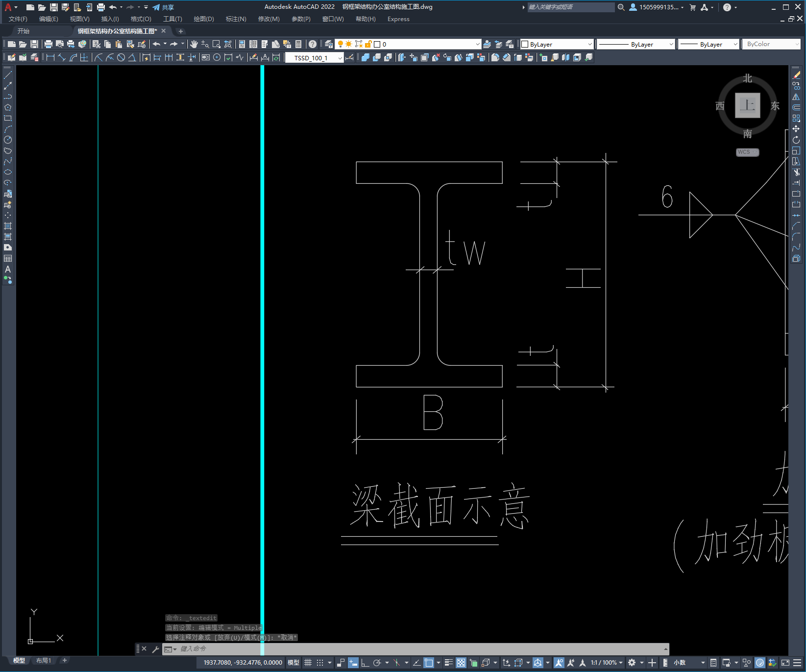Close the 钢框架结构办公室结构施工图 file tab
This screenshot has width=806, height=672.
(164, 31)
